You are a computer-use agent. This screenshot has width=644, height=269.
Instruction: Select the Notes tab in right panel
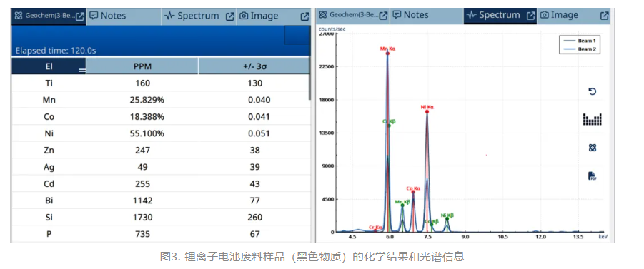(411, 15)
